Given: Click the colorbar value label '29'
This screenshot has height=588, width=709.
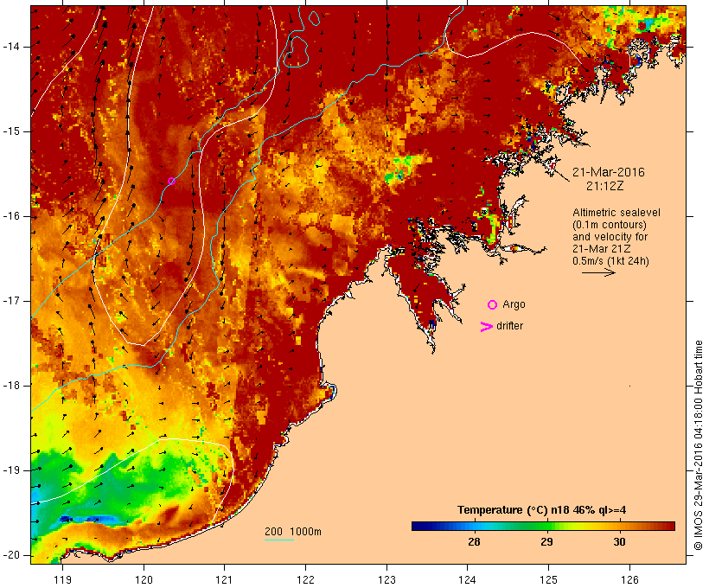Looking at the screenshot, I should pyautogui.click(x=546, y=542).
